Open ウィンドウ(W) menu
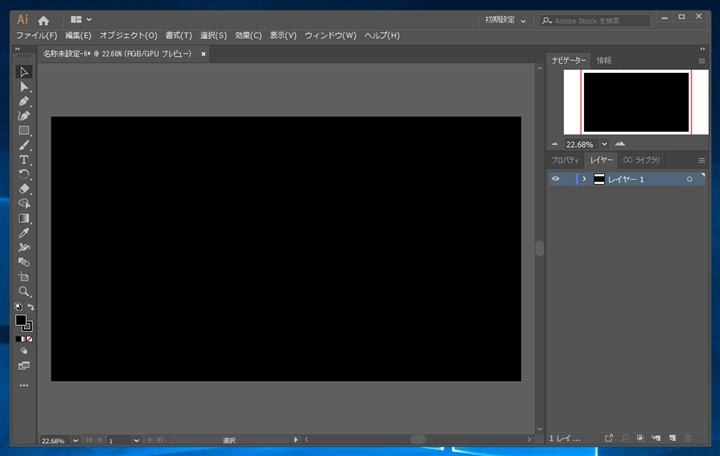Image resolution: width=720 pixels, height=456 pixels. tap(330, 35)
